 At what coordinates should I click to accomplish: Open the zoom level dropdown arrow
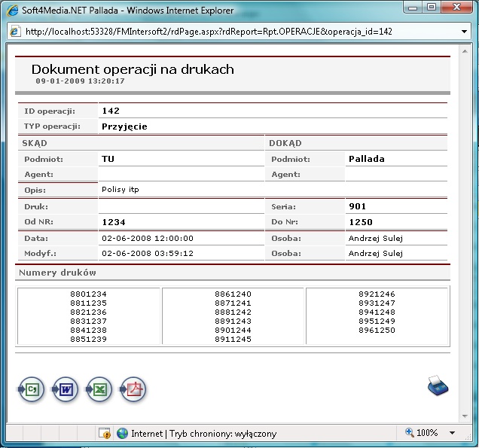pyautogui.click(x=453, y=433)
